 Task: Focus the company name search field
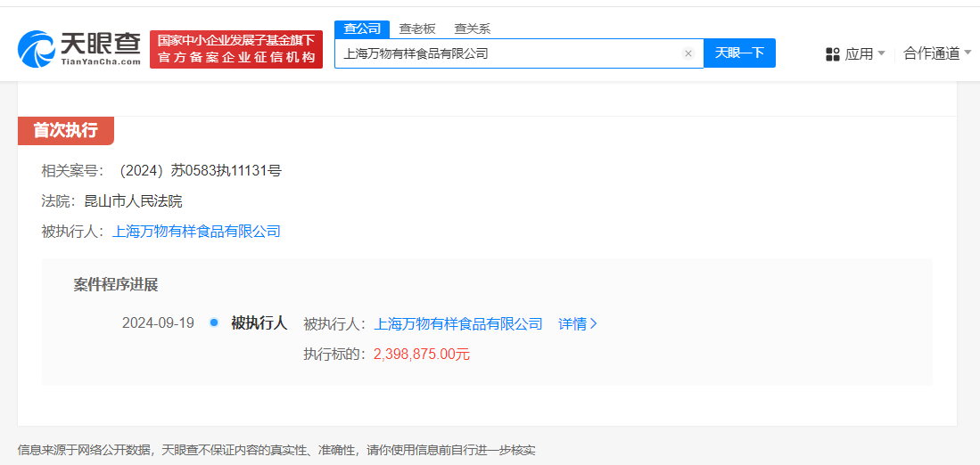(508, 53)
